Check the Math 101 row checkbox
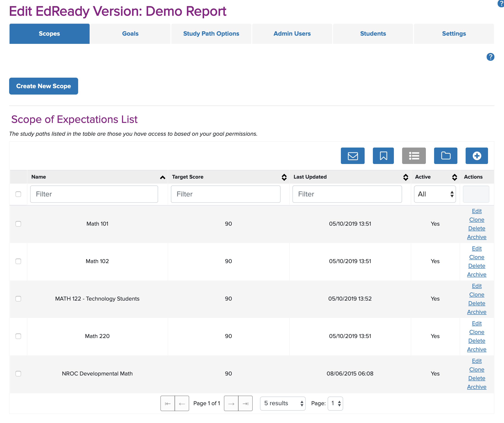This screenshot has height=423, width=504. (x=18, y=224)
